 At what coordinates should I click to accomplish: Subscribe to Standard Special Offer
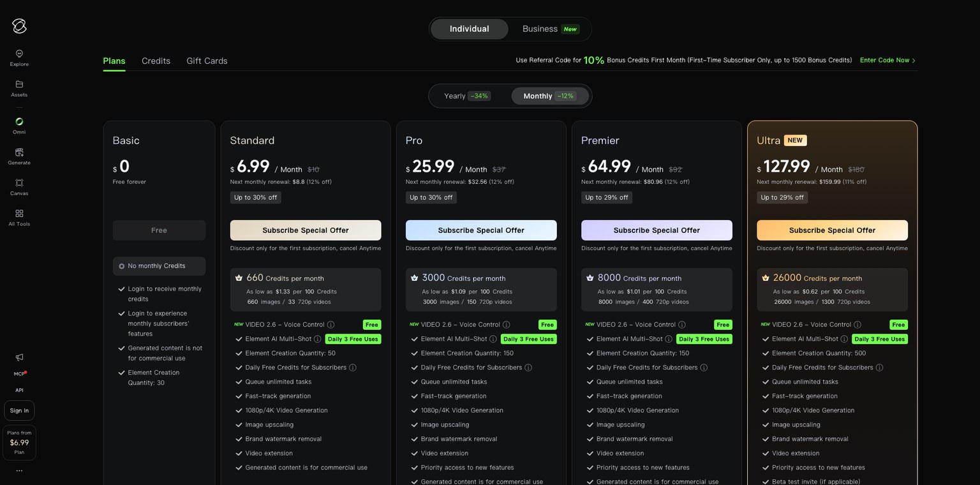(x=306, y=230)
